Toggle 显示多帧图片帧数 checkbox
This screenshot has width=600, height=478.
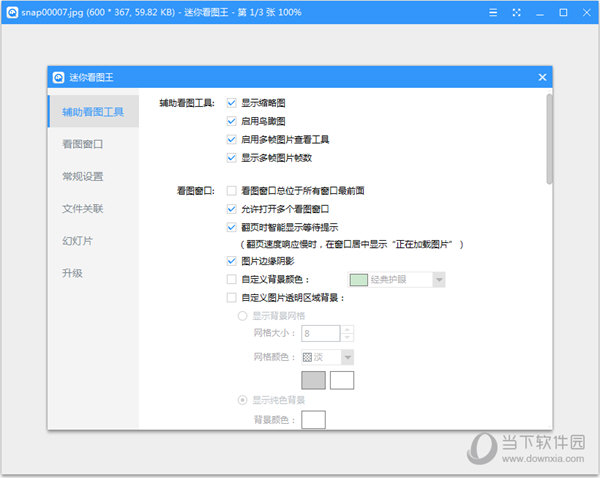(232, 158)
